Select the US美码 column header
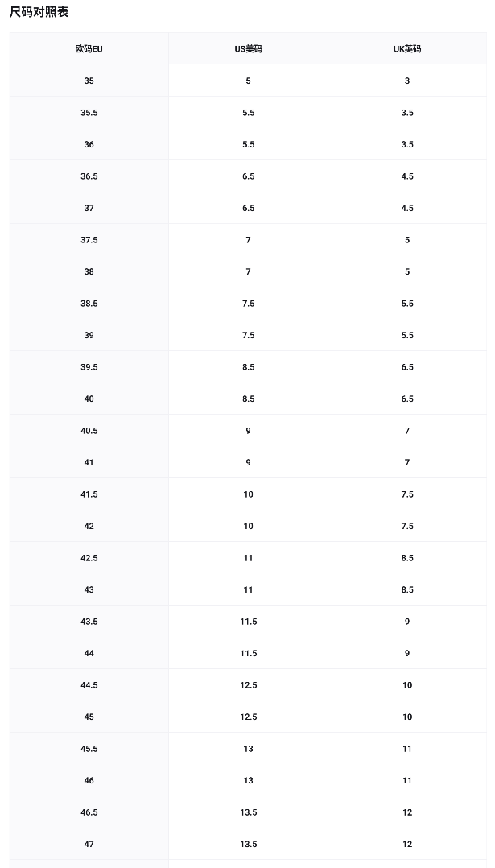This screenshot has width=495, height=868. point(249,48)
